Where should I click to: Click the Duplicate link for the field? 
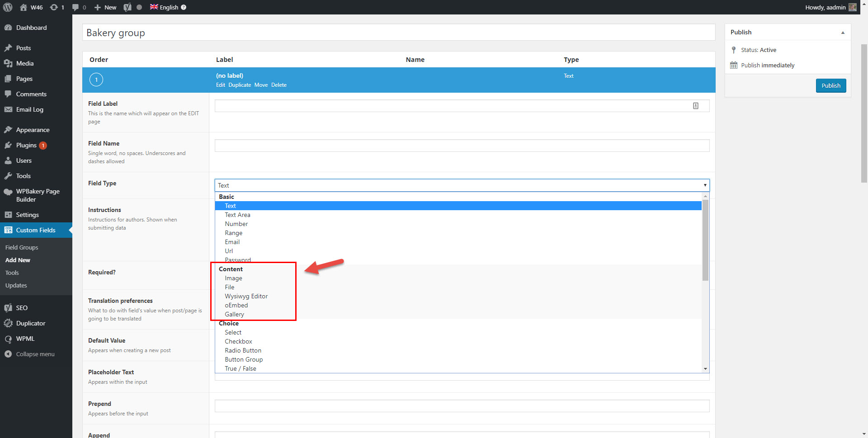point(240,85)
